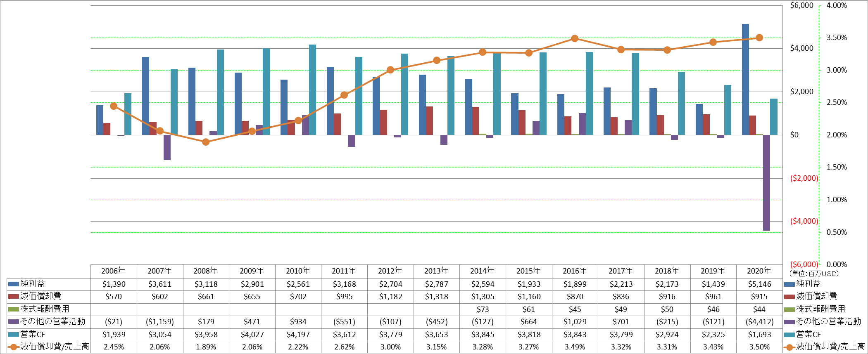The image size is (868, 354).
Task: Click the 営業CF value $1,693
Action: [x=759, y=335]
